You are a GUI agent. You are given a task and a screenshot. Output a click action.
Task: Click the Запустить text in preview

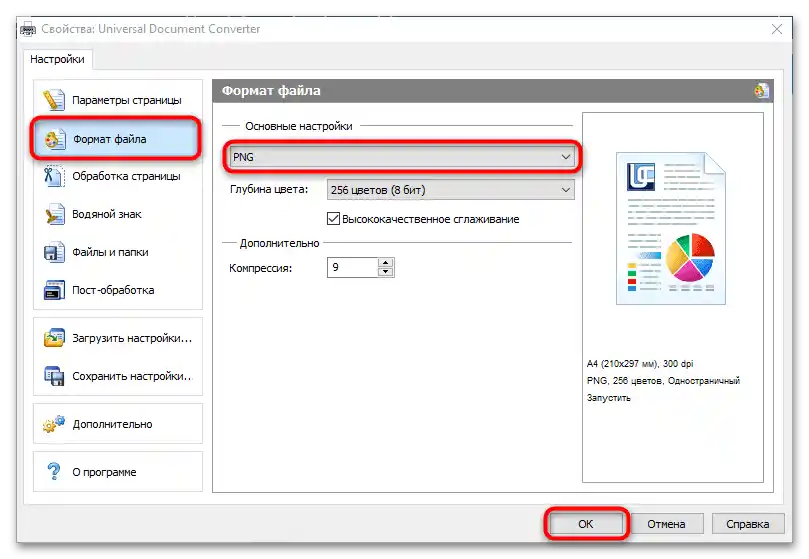[608, 397]
